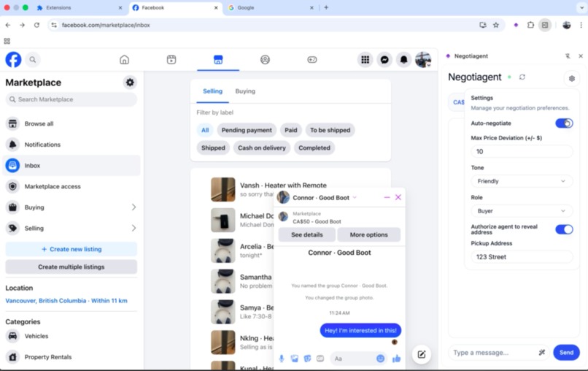Click See details in chat
588x371 pixels.
(x=306, y=234)
